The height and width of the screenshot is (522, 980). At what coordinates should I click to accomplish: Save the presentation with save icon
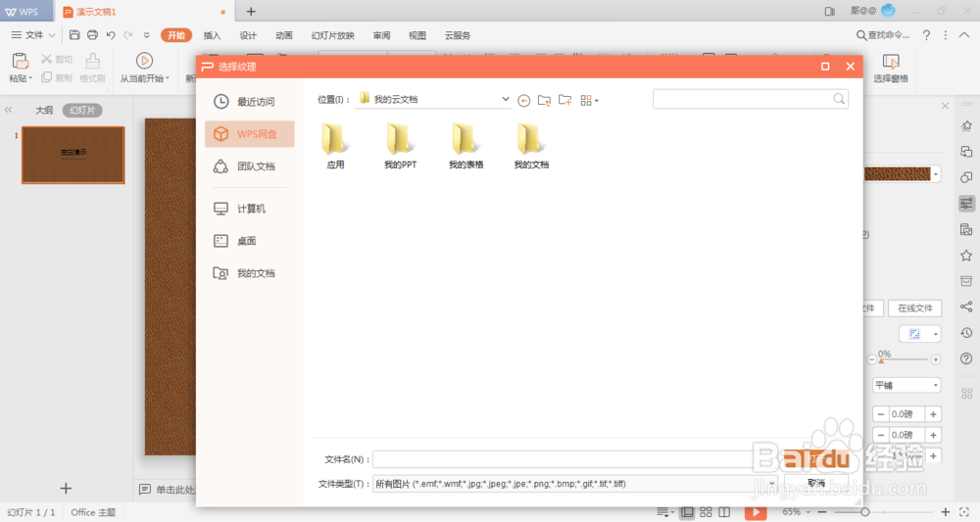coord(74,35)
